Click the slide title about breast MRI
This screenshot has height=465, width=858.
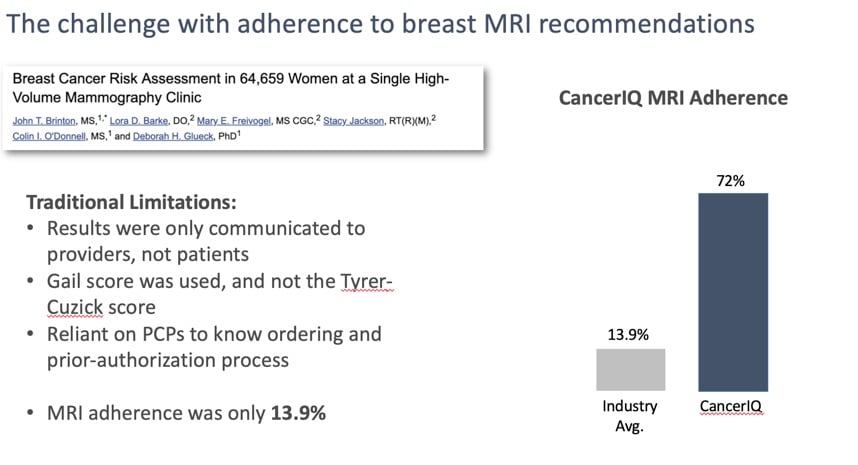(380, 24)
